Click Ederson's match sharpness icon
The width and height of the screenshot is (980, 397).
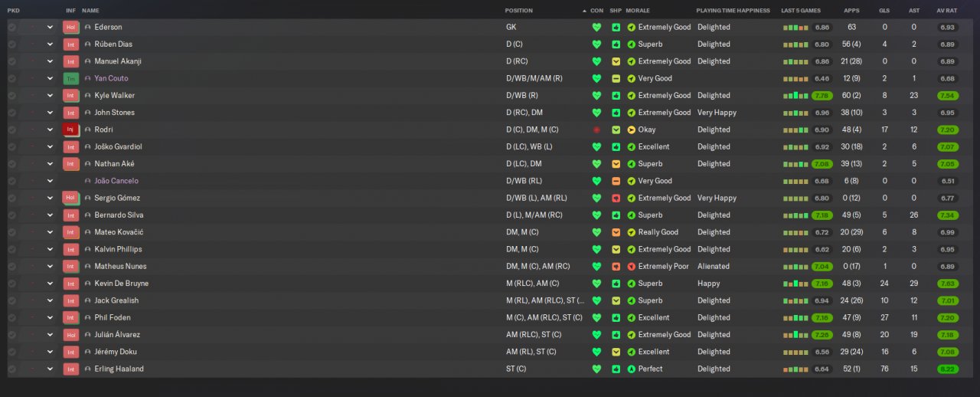pyautogui.click(x=616, y=27)
